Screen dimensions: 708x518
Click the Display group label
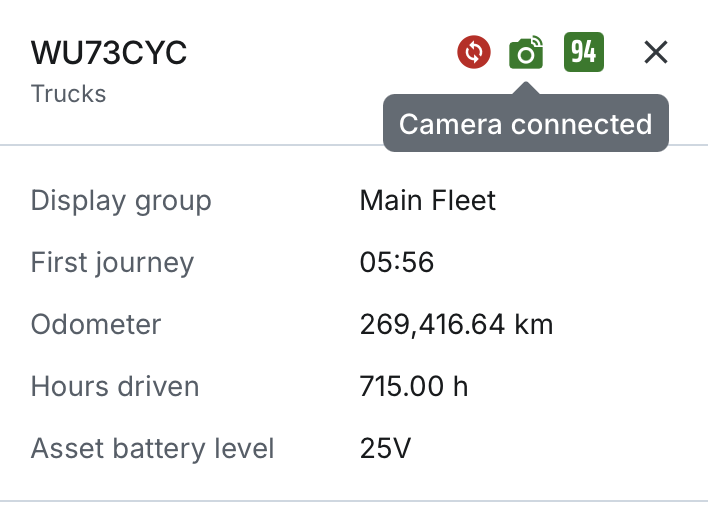(121, 201)
